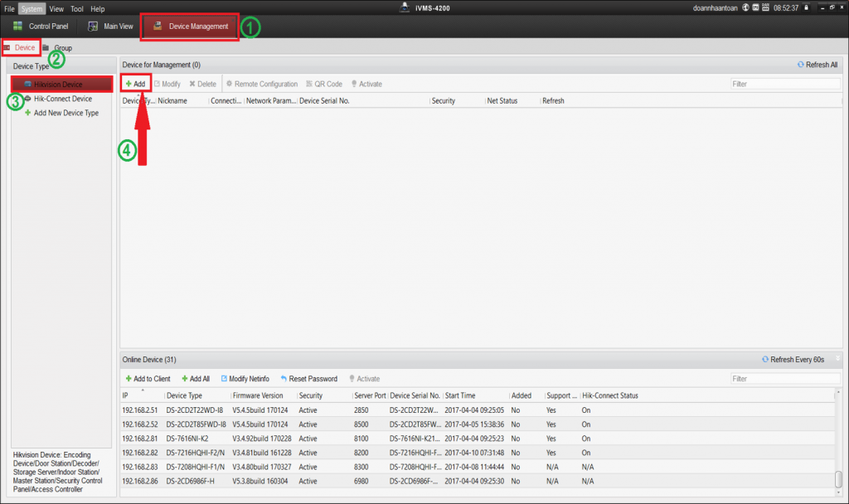Click the Refresh All icon

tap(800, 65)
